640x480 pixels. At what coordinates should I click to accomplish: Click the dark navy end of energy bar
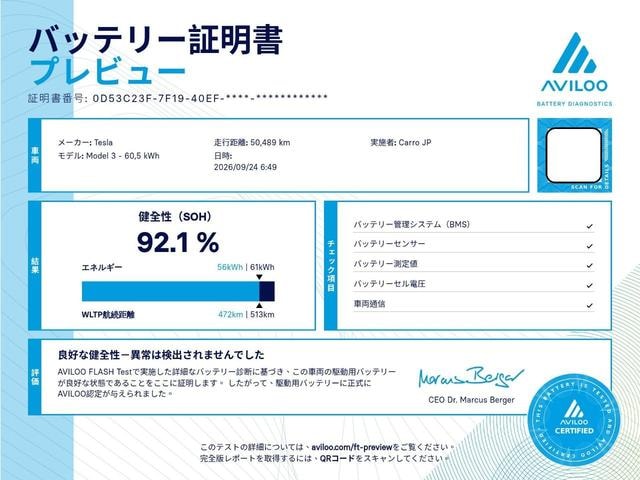[x=267, y=291]
